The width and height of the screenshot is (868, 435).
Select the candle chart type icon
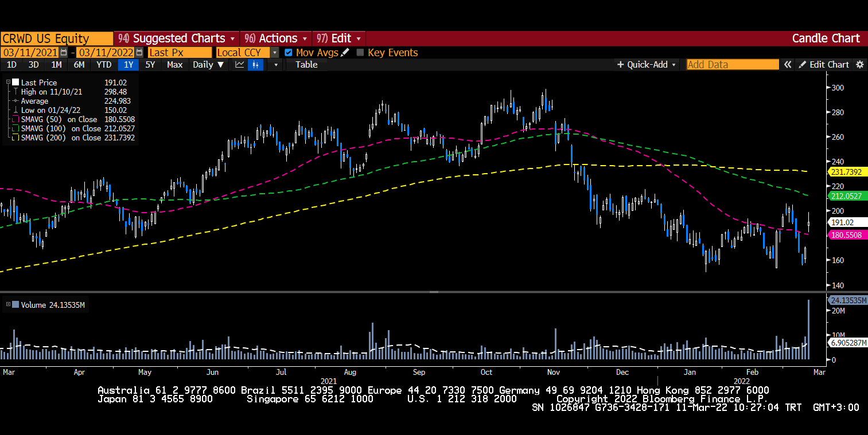tap(255, 65)
